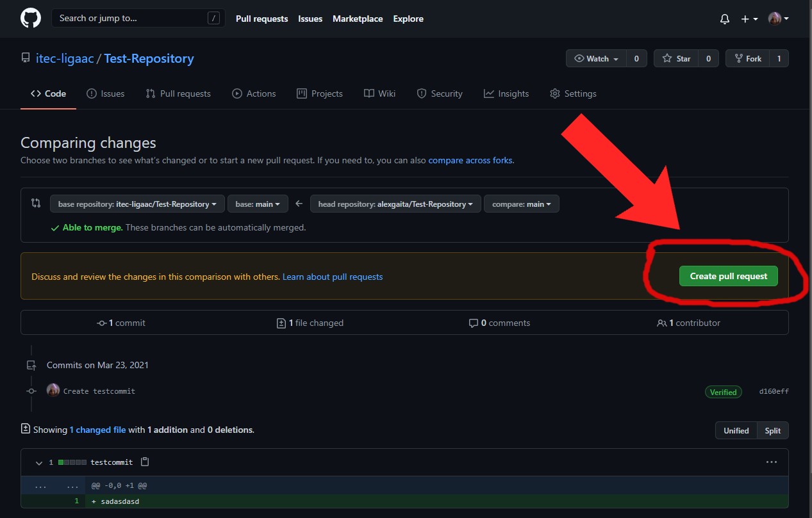This screenshot has width=812, height=518.
Task: Open the plus create-new menu
Action: (749, 19)
